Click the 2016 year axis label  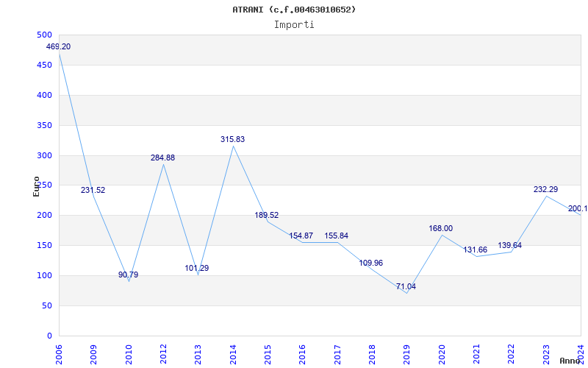coord(303,355)
